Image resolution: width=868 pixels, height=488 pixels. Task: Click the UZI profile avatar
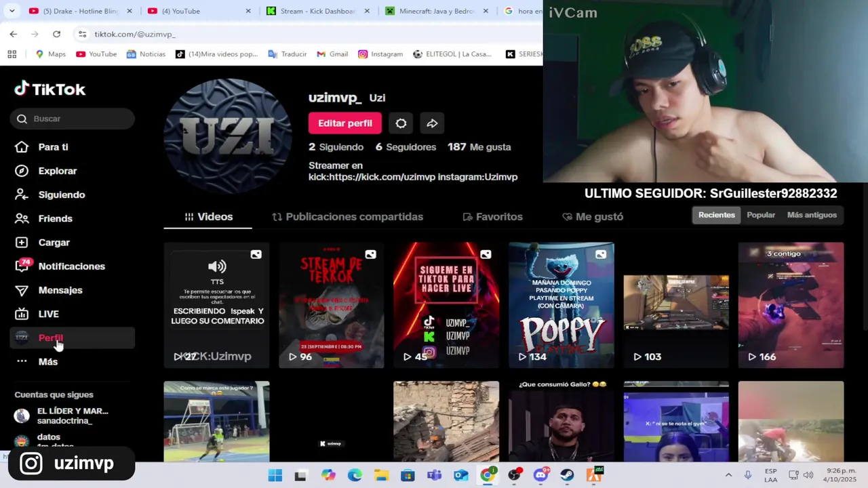point(228,136)
